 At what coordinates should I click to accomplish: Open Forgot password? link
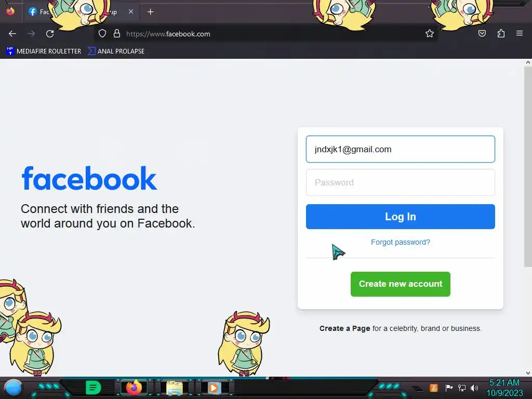pos(401,242)
